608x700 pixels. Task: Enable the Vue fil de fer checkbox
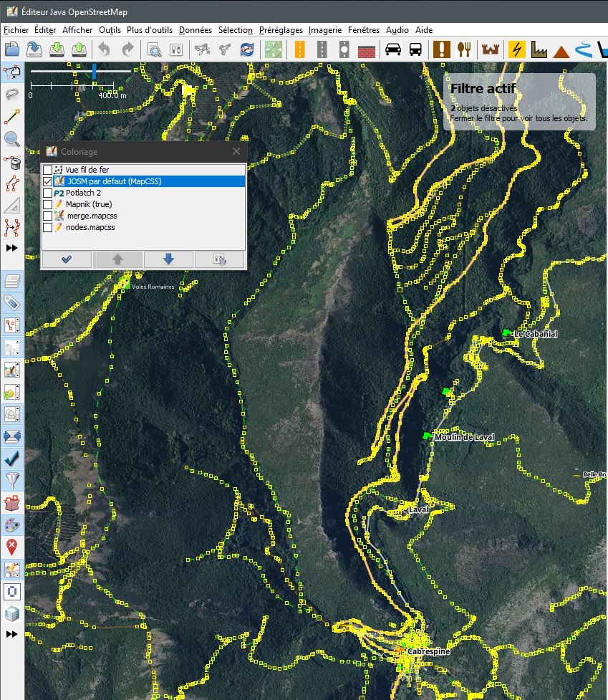(48, 170)
